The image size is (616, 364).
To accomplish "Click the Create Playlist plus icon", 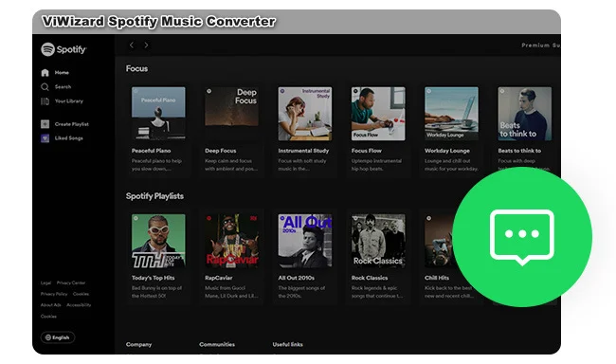I will point(45,124).
